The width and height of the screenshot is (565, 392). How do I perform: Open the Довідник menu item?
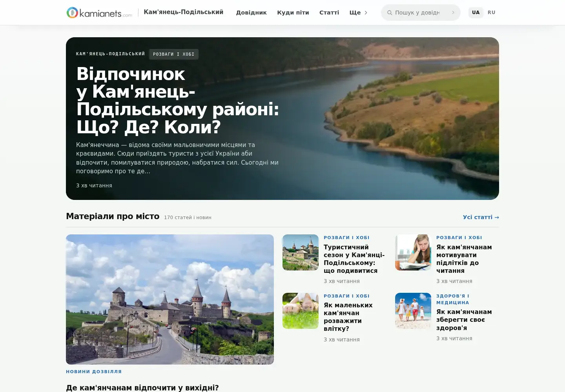pyautogui.click(x=252, y=13)
